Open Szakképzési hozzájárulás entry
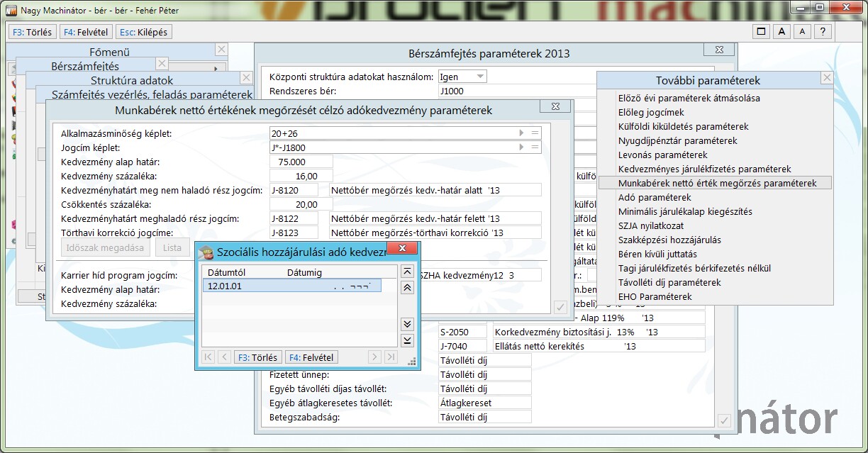 pos(669,240)
